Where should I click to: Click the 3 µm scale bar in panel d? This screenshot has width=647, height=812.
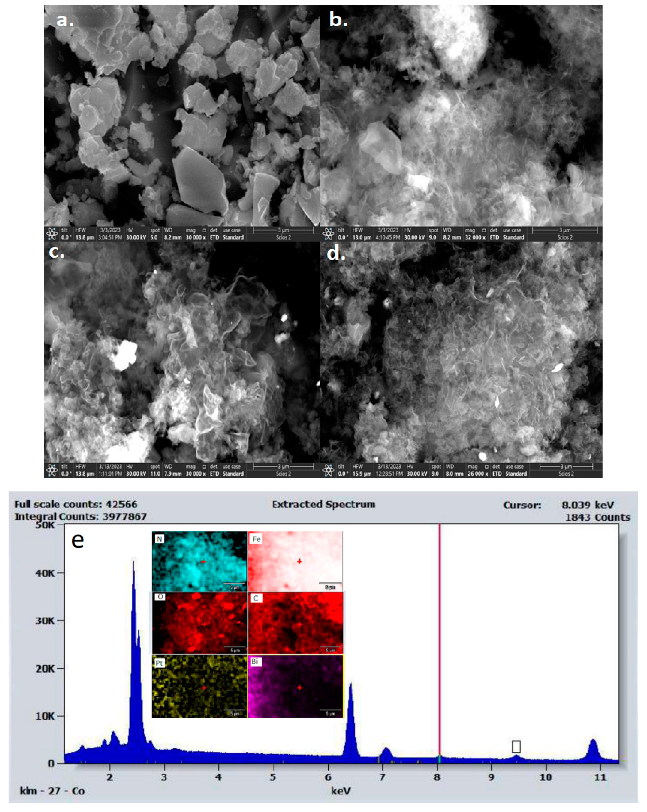click(566, 466)
